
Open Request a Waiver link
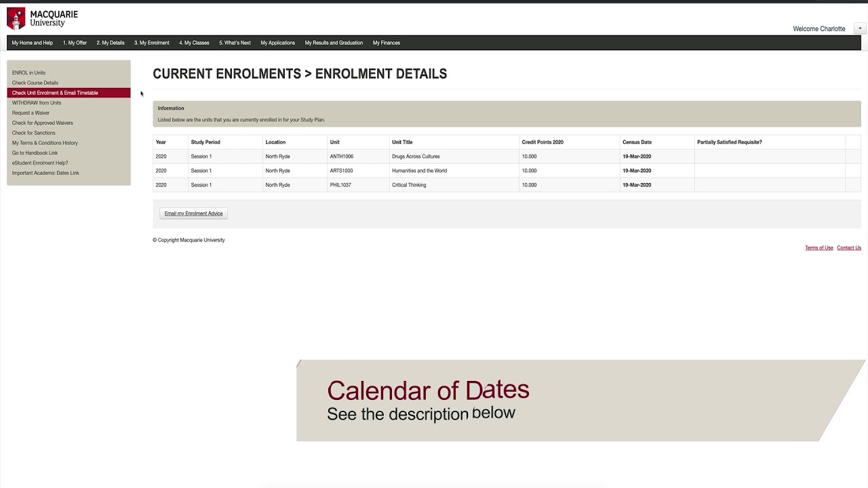(31, 113)
